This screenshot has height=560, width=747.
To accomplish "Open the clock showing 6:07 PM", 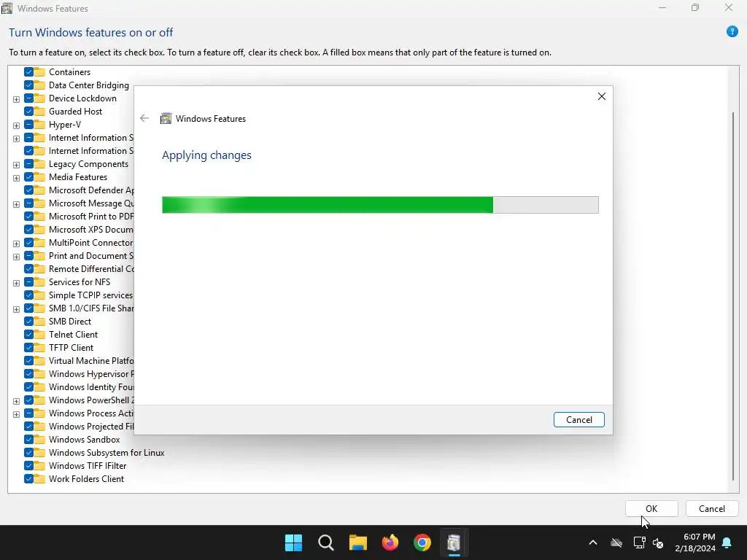I will click(695, 542).
